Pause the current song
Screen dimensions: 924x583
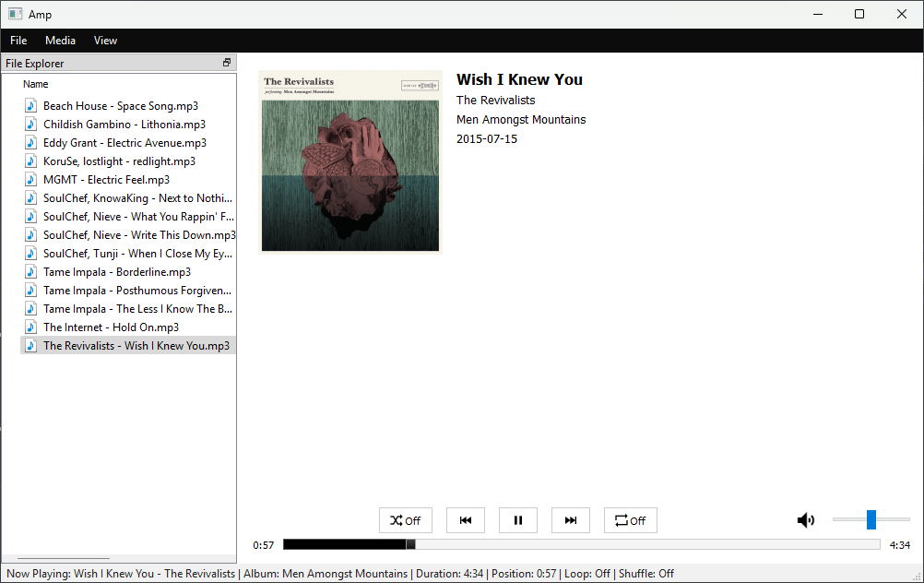tap(518, 520)
